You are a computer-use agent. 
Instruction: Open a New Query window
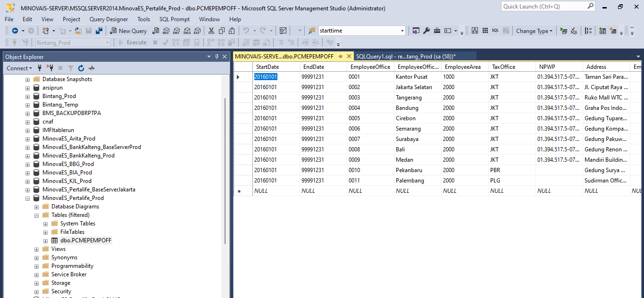128,31
